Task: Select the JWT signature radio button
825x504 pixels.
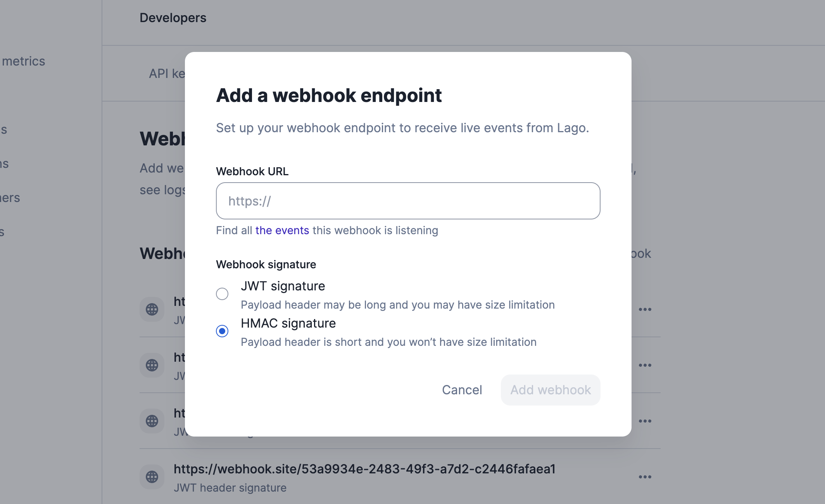Action: click(222, 294)
